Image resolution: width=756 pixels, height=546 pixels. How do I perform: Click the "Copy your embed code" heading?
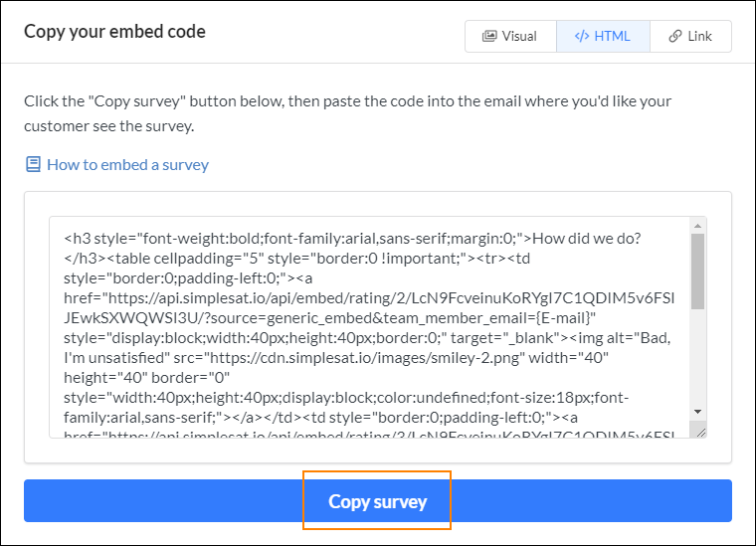point(114,32)
